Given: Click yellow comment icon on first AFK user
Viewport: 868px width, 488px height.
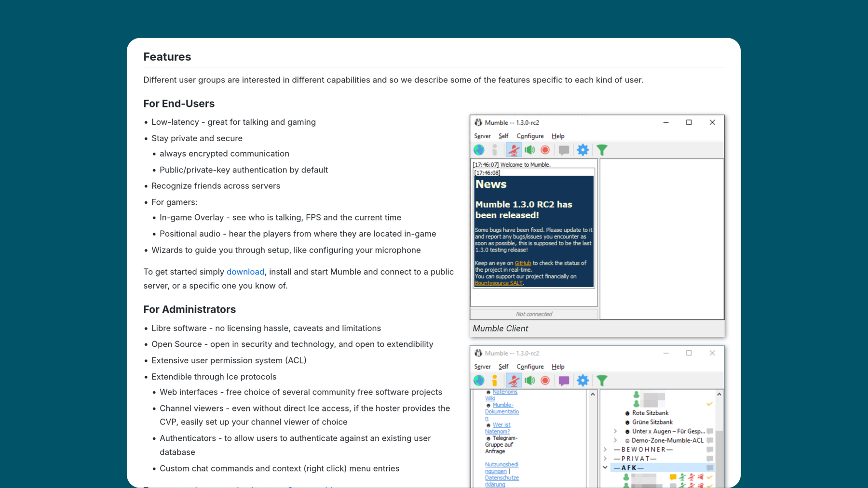Looking at the screenshot, I should coord(673,477).
